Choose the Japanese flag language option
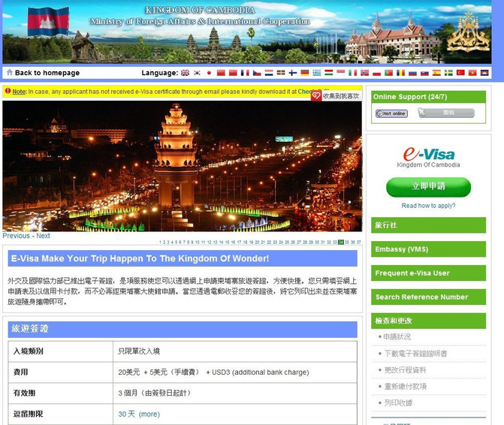Image resolution: width=504 pixels, height=425 pixels. pyautogui.click(x=209, y=73)
